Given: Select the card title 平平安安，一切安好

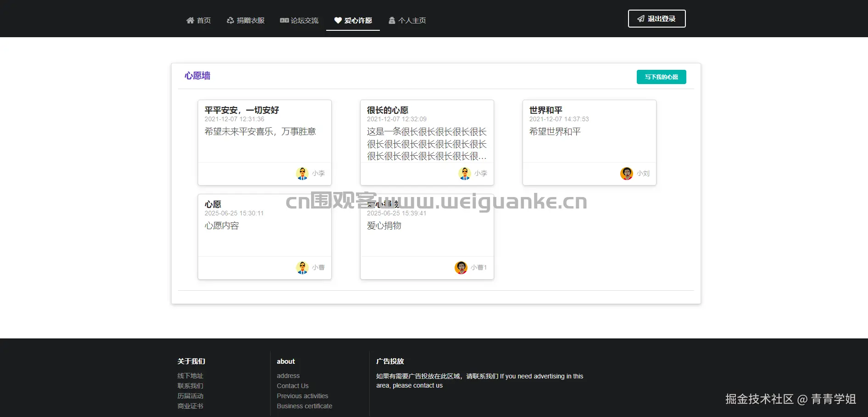Looking at the screenshot, I should point(242,110).
